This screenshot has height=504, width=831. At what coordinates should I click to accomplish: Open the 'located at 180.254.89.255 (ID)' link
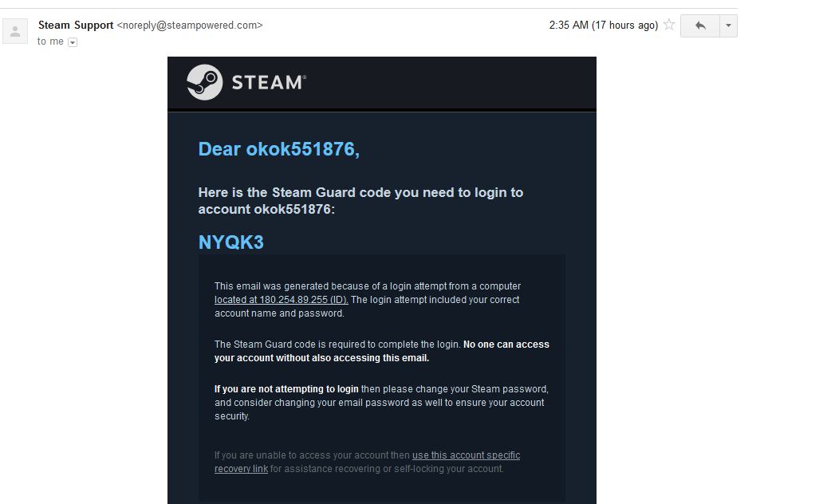pos(281,300)
